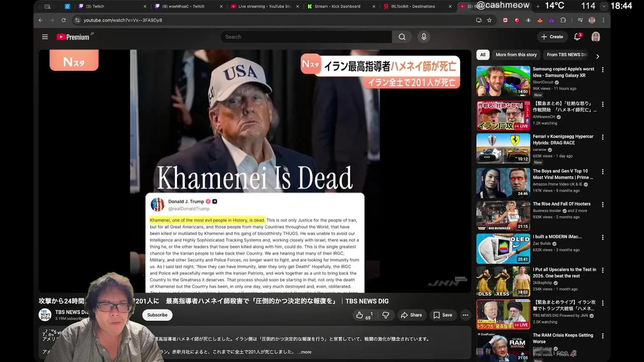Open DLSS XeSS upscalers thumbnail
The width and height of the screenshot is (644, 362).
(503, 282)
